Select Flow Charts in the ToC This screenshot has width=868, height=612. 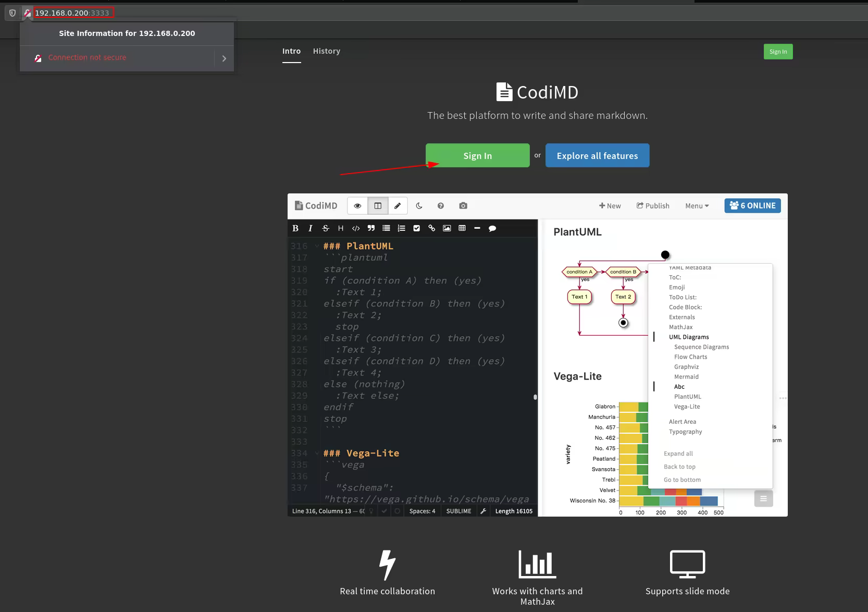click(x=690, y=357)
